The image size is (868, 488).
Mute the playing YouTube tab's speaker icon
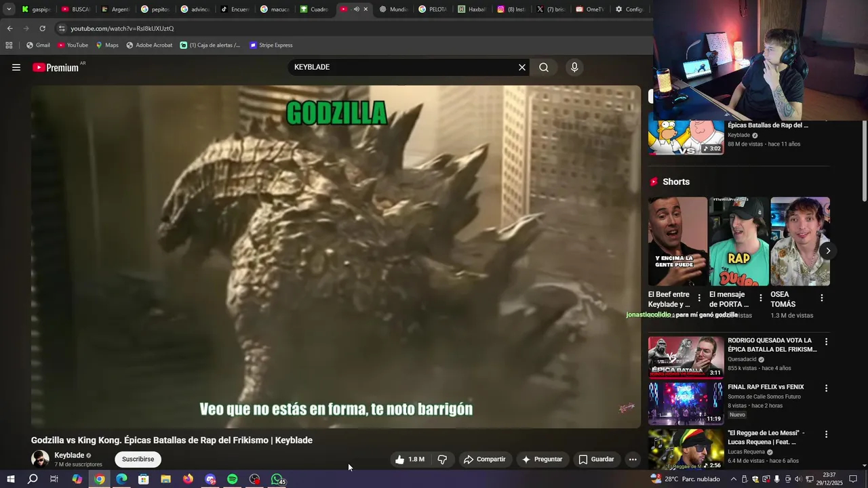[356, 9]
